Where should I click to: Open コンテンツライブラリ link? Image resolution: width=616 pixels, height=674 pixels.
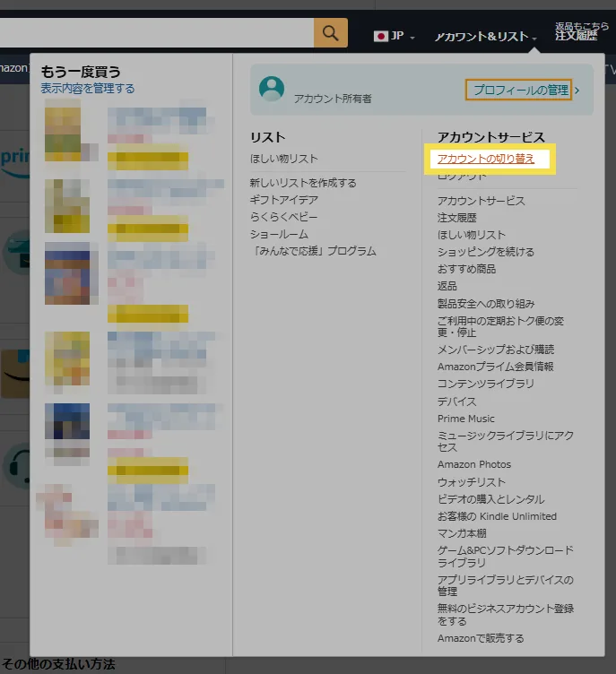point(486,384)
